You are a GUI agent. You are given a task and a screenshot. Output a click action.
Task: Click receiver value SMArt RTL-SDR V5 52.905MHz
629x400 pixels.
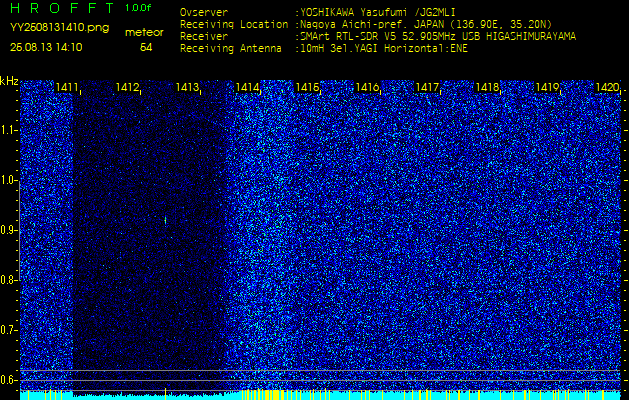point(378,37)
